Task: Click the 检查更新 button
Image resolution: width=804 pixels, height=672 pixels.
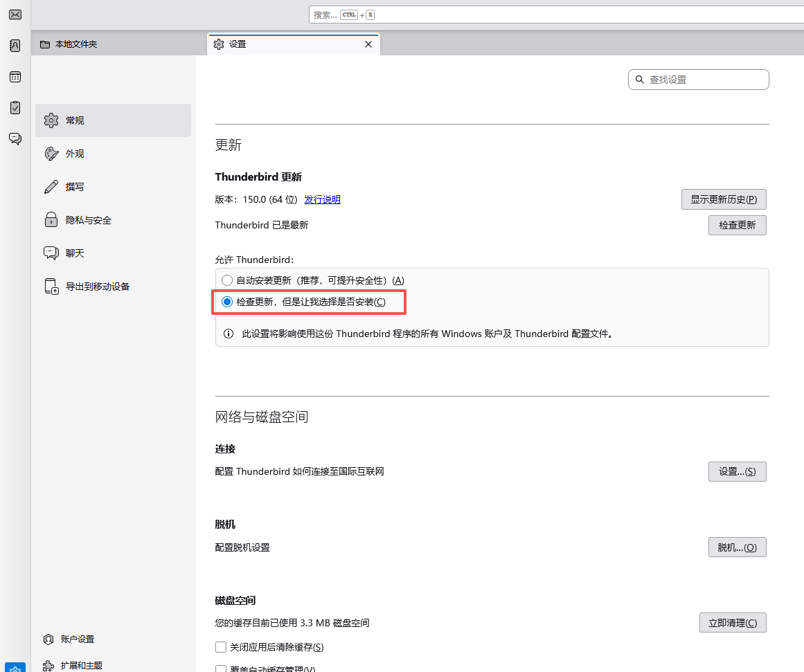Action: [x=738, y=225]
